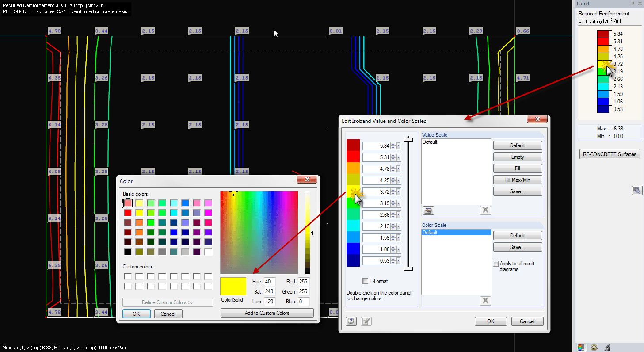Delete the color scale using the X icon
The height and width of the screenshot is (352, 644).
pyautogui.click(x=485, y=300)
